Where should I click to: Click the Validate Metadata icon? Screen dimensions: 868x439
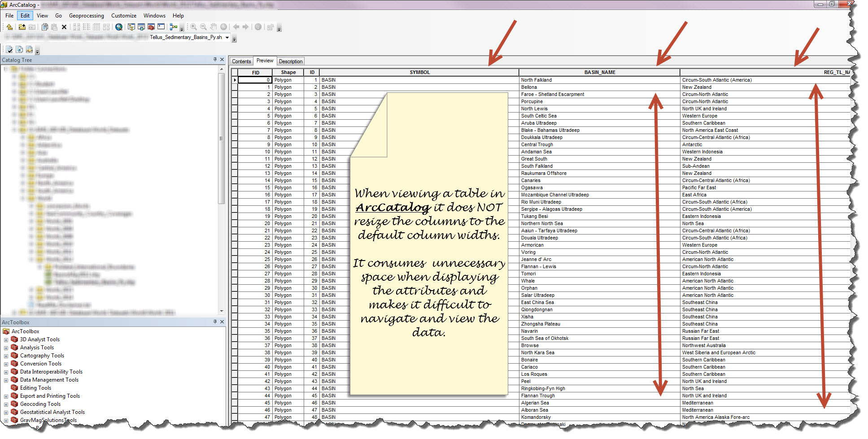(9, 49)
